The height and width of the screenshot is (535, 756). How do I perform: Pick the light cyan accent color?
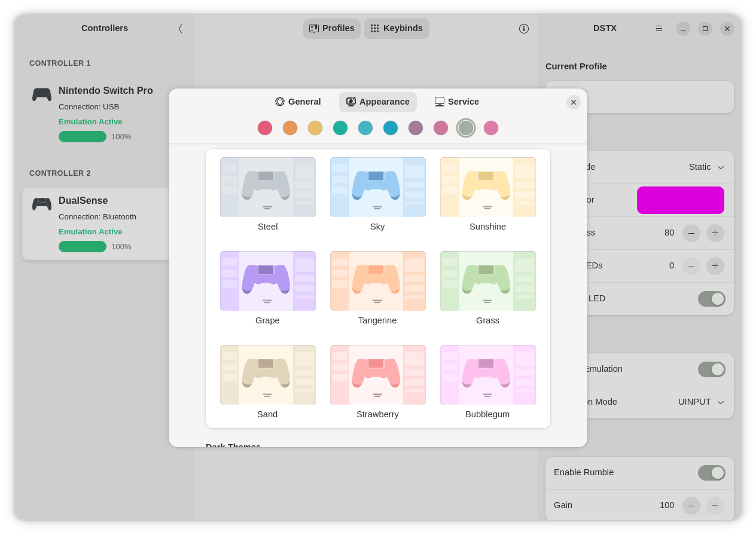tap(365, 128)
